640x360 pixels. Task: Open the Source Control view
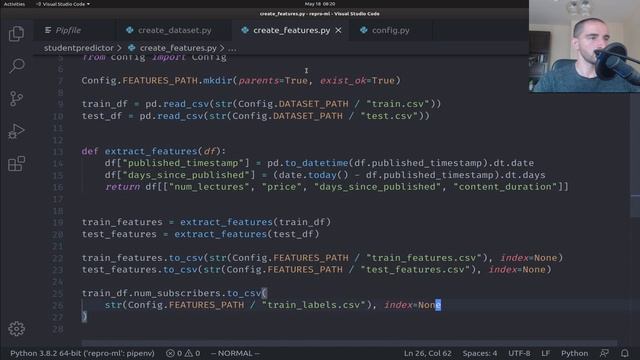click(x=16, y=98)
